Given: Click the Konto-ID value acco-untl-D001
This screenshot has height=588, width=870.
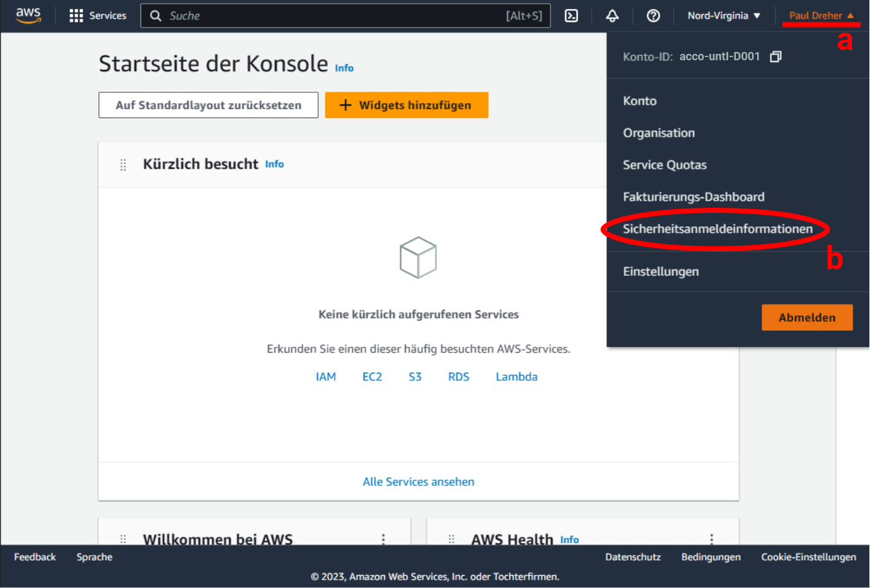Looking at the screenshot, I should [x=720, y=56].
